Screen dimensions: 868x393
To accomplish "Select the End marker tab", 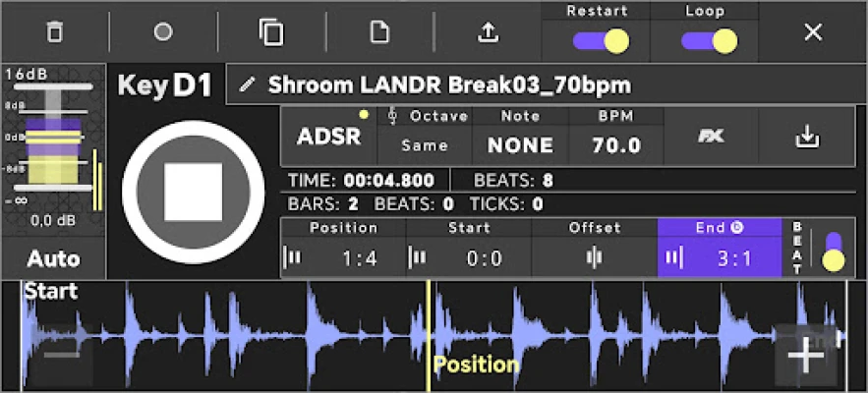I will [x=720, y=248].
